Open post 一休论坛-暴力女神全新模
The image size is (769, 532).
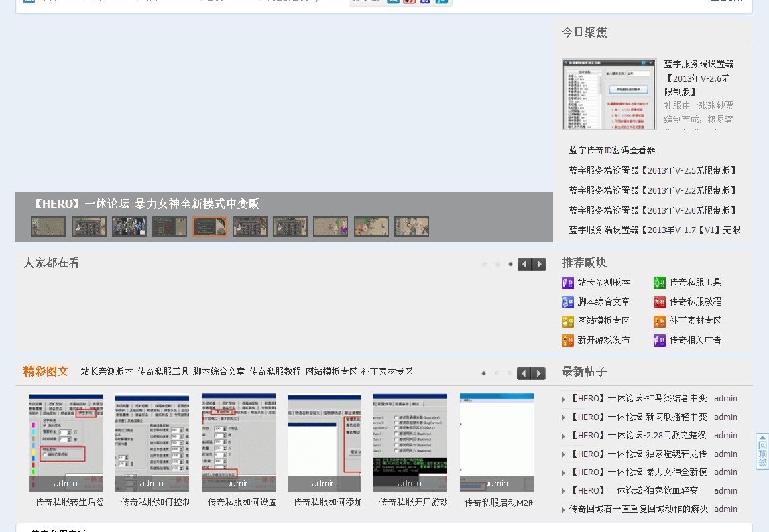tap(638, 472)
